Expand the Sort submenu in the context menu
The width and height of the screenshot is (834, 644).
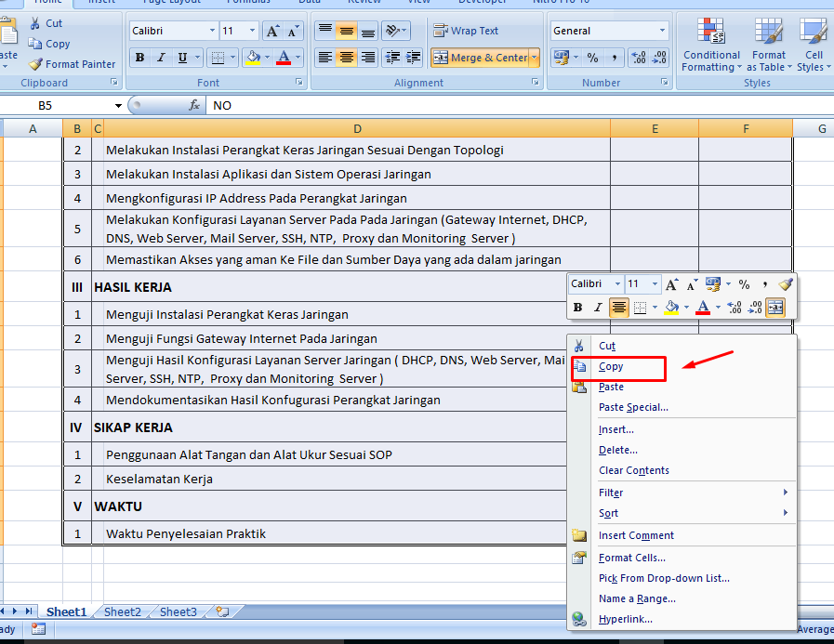[609, 513]
